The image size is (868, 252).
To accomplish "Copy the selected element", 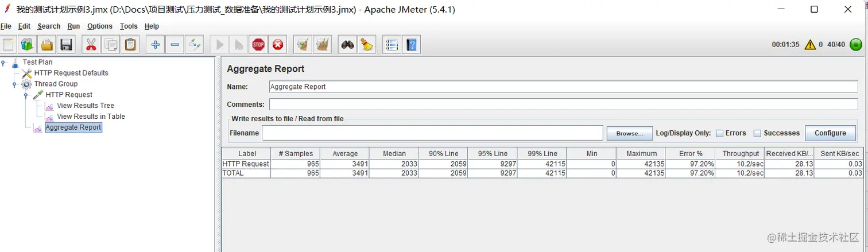I will pos(111,44).
